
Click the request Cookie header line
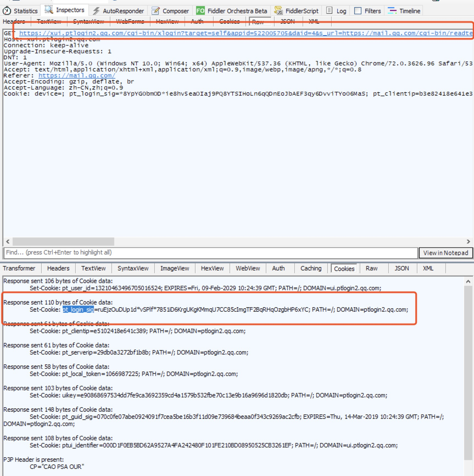click(238, 94)
